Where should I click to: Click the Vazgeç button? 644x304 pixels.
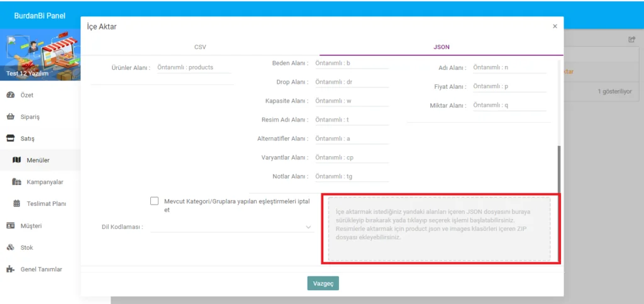click(323, 283)
